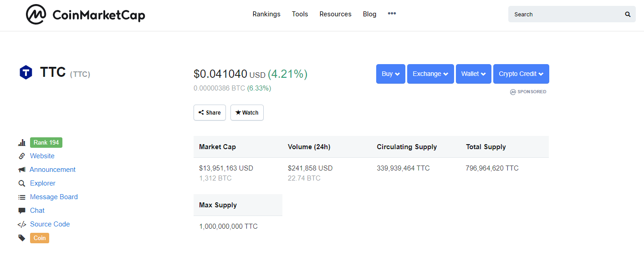Click the 1,312 BTC value
644x261 pixels.
click(215, 178)
